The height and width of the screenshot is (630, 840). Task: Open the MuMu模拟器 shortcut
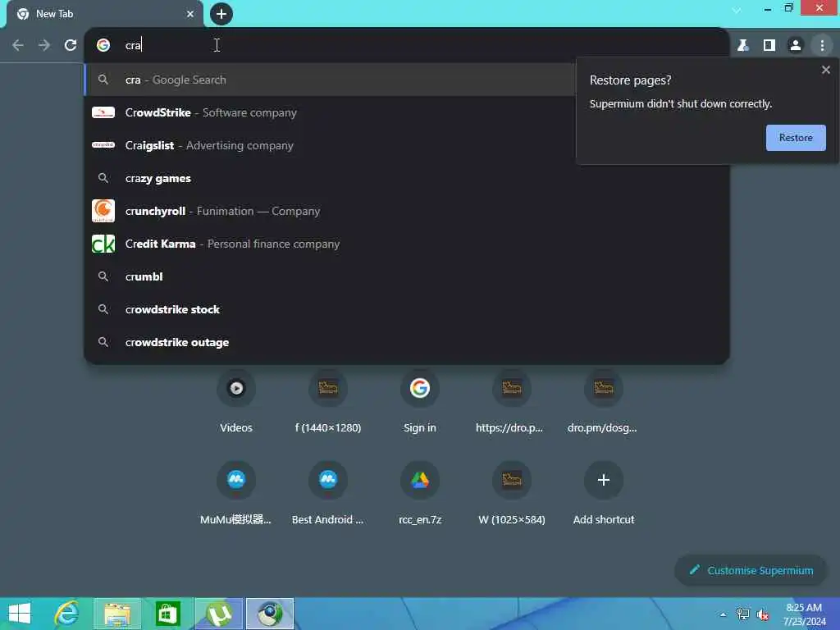tap(236, 493)
